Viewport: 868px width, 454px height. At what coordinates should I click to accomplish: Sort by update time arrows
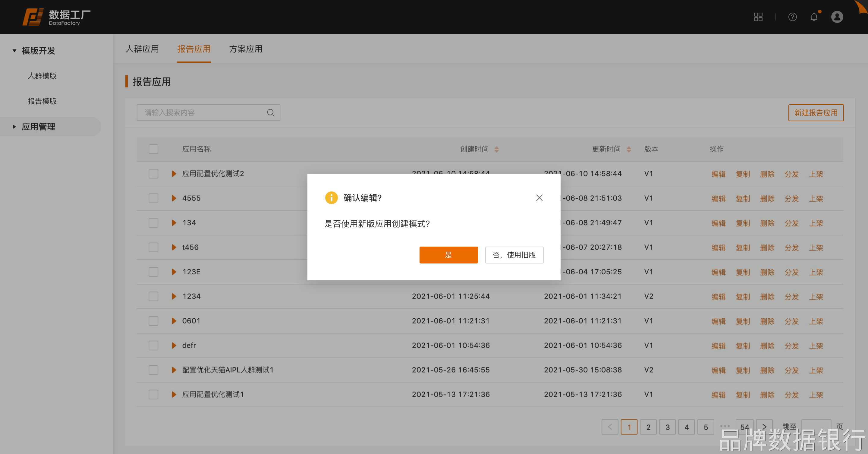pos(628,149)
